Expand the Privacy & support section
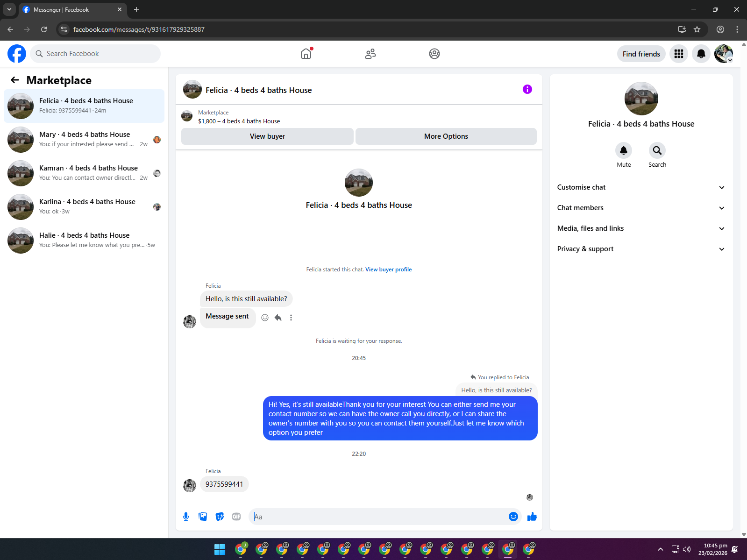Viewport: 747px width, 560px height. [x=641, y=249]
